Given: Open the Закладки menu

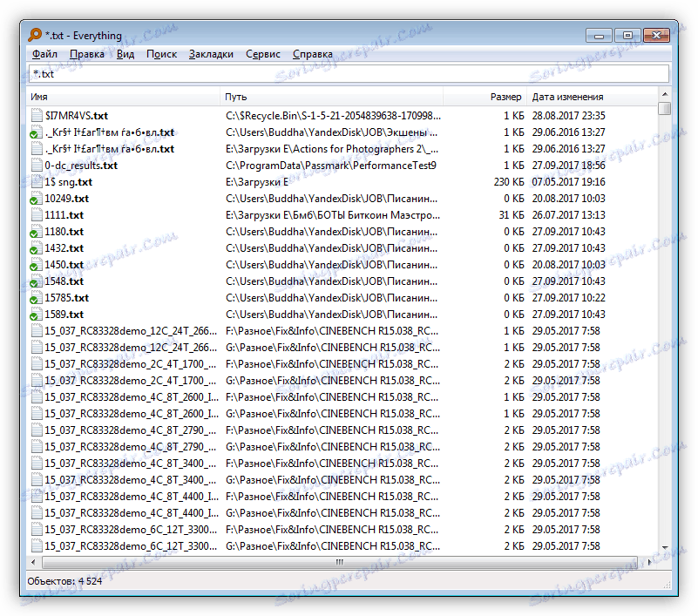Looking at the screenshot, I should point(211,54).
